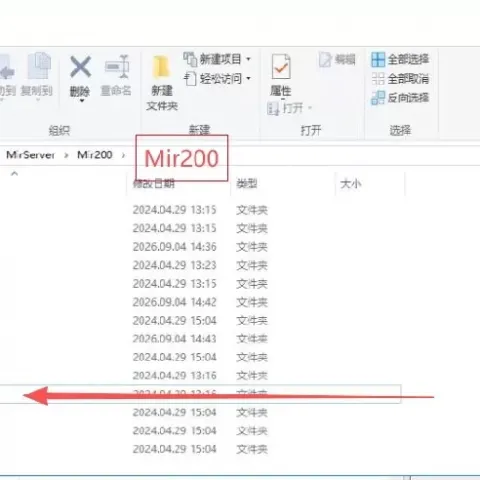The width and height of the screenshot is (480, 480).
Task: Click the 复制到 (Copy to) icon
Action: [x=39, y=65]
